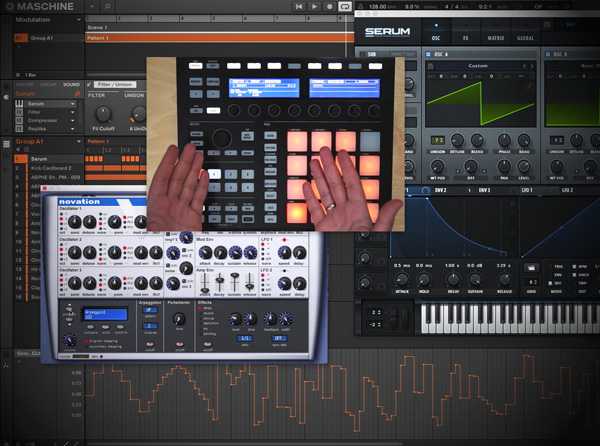Toggle the loop button in Maschine header
Screen dimensions: 600x446
(x=345, y=7)
